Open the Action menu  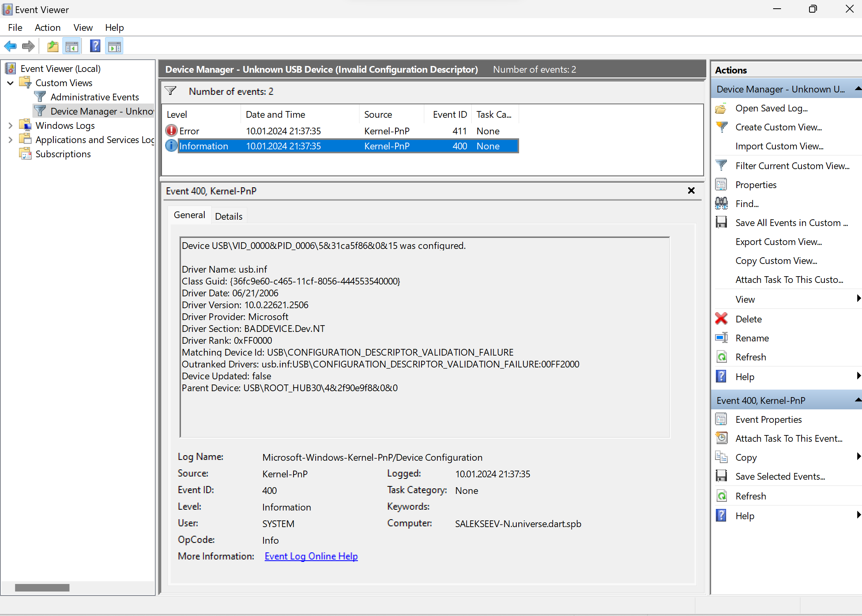[47, 28]
